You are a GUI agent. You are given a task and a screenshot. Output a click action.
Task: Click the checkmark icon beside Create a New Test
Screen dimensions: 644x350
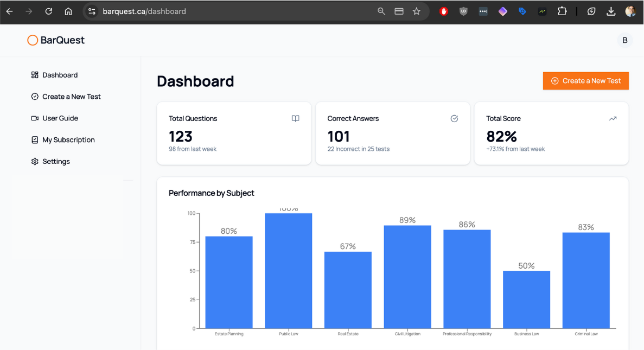click(x=35, y=97)
